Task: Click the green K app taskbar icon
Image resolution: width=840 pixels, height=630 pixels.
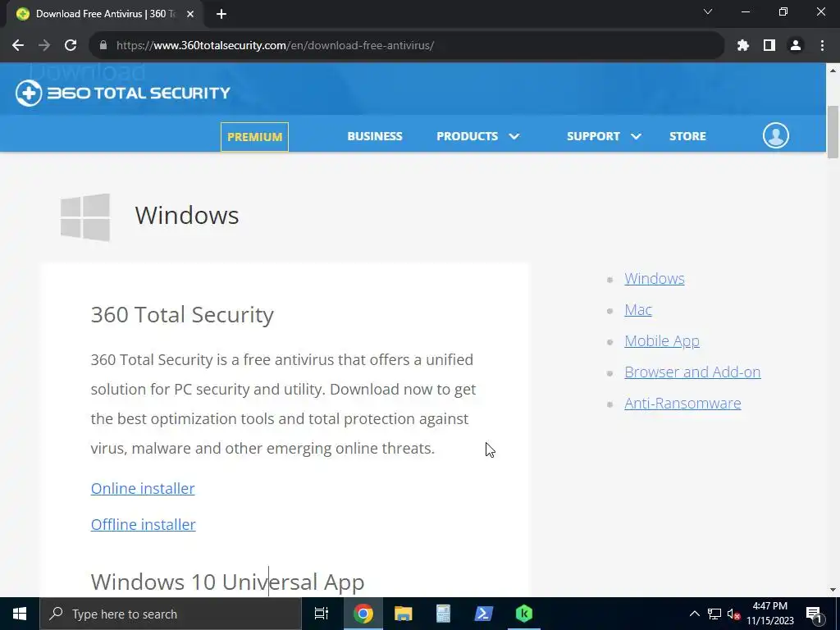Action: pos(524,614)
